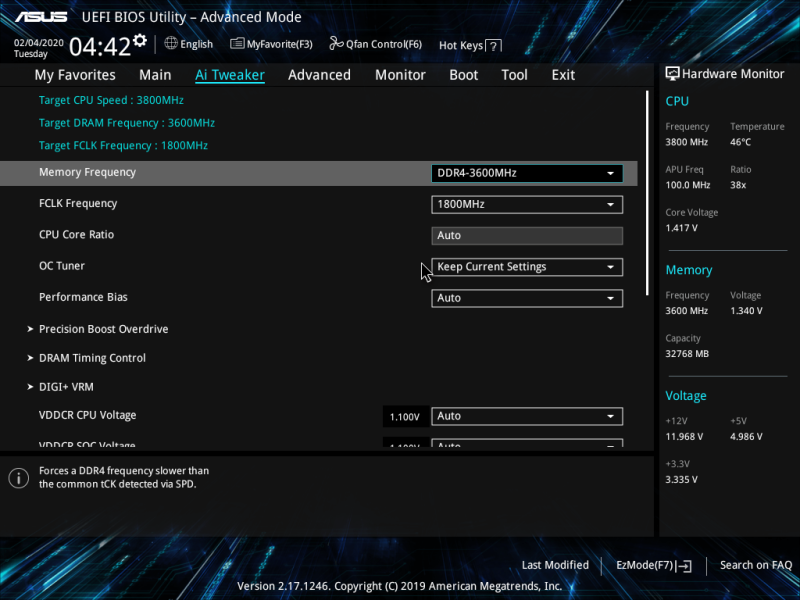Click the Hot Keys button
The width and height of the screenshot is (800, 600).
click(470, 45)
